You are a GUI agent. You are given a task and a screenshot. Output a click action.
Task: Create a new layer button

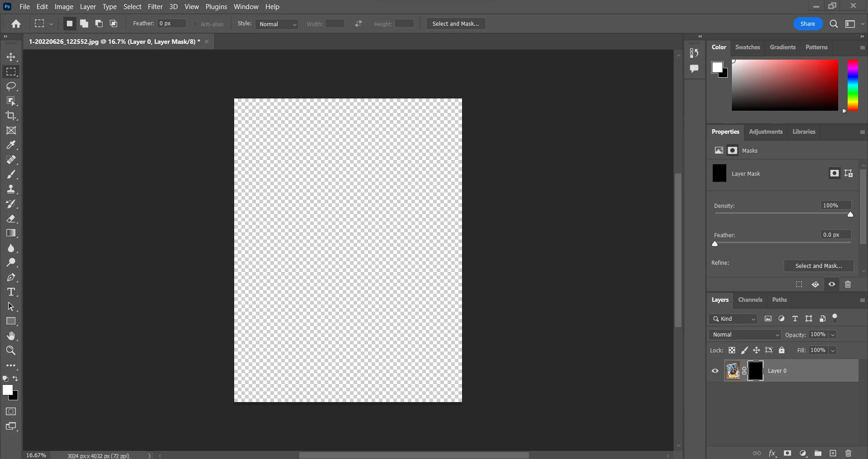tap(833, 453)
